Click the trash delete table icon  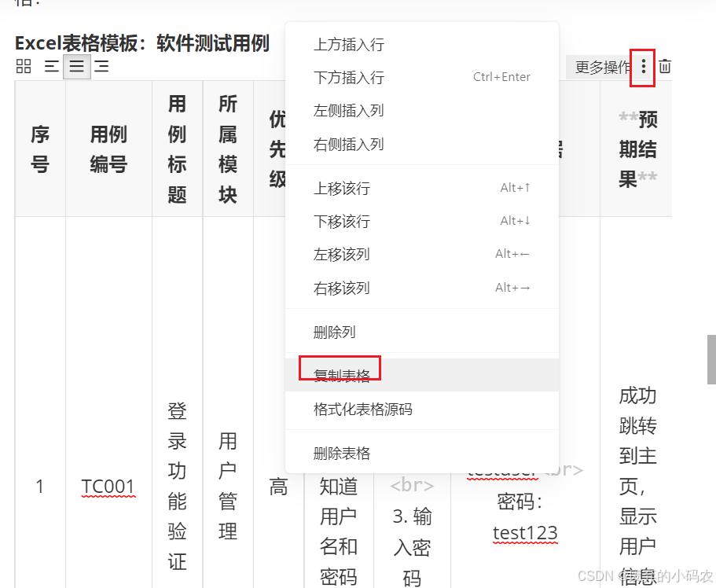(x=665, y=67)
